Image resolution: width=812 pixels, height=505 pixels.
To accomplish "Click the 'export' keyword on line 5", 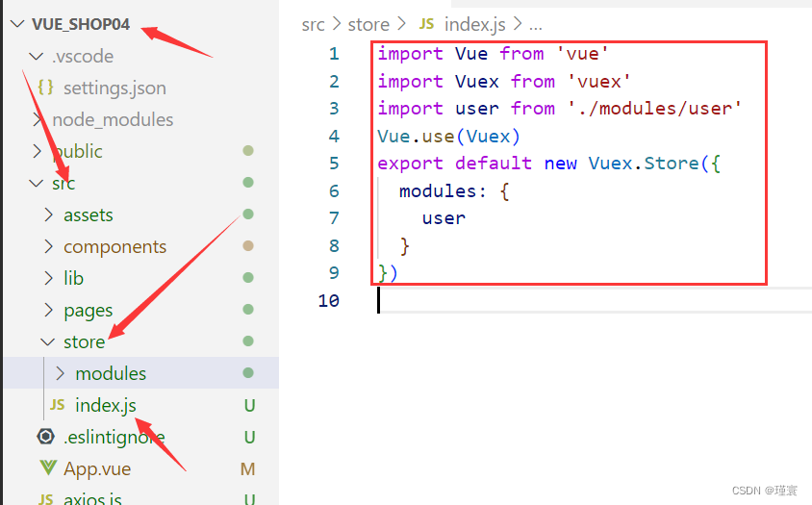I will click(410, 164).
